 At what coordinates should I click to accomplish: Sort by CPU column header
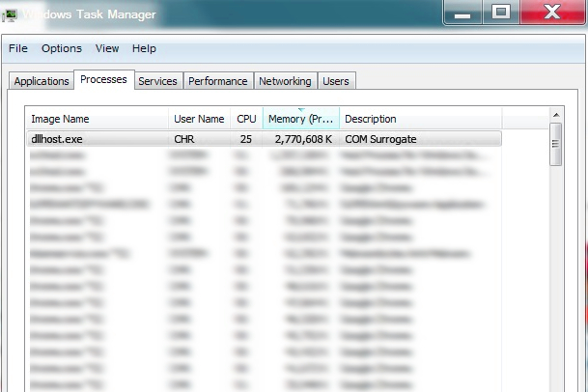tap(246, 119)
